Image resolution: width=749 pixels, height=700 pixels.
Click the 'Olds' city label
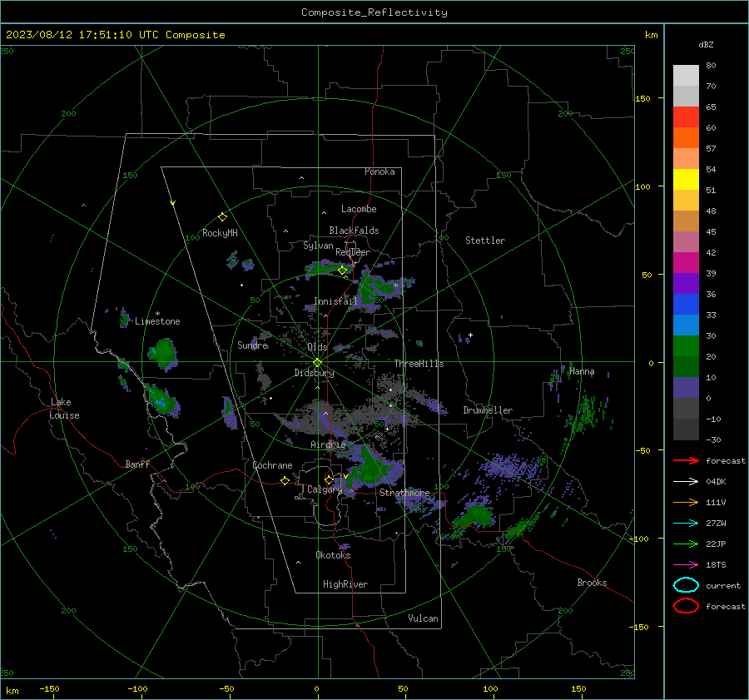coord(317,347)
